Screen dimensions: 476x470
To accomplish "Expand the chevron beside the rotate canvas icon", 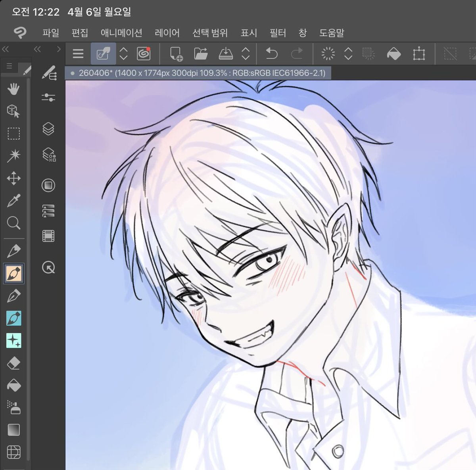I will pos(348,54).
